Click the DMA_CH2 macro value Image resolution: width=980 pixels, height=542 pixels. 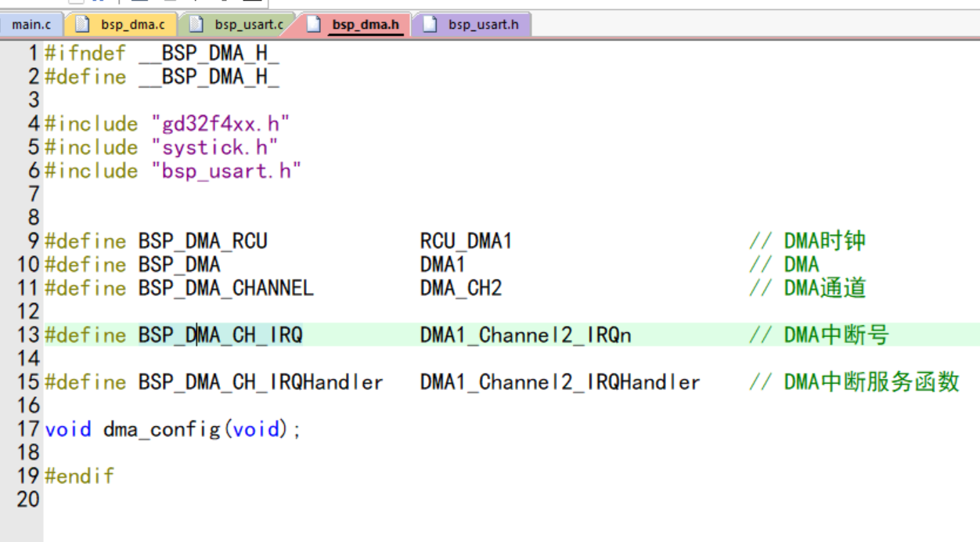(460, 288)
